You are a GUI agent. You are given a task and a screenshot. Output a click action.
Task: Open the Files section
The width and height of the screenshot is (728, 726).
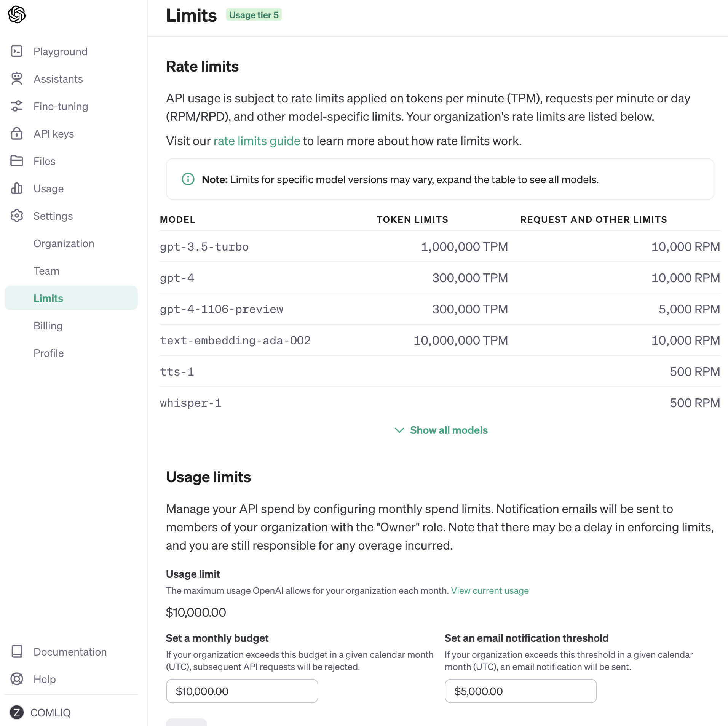tap(44, 161)
